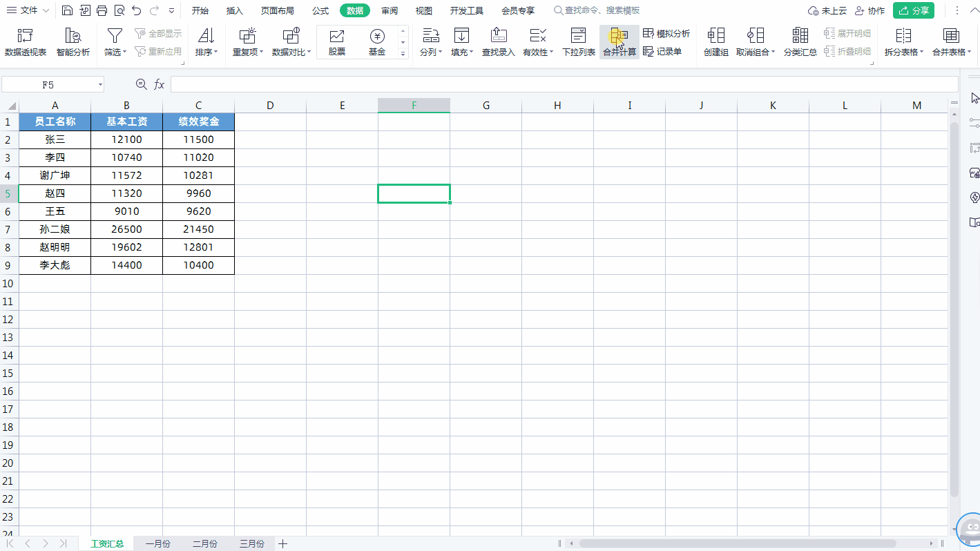Click the 筛选 filter funnel icon
This screenshot has width=980, height=551.
(115, 35)
